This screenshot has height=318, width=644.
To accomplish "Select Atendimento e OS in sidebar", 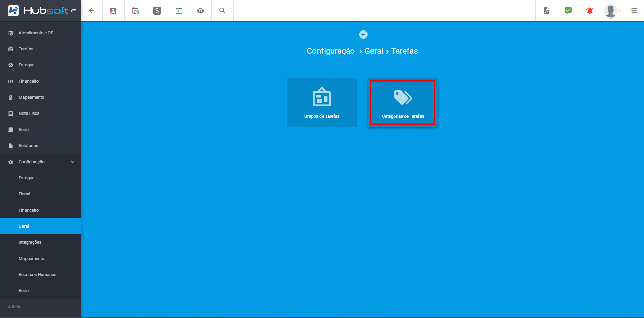I will pyautogui.click(x=36, y=33).
